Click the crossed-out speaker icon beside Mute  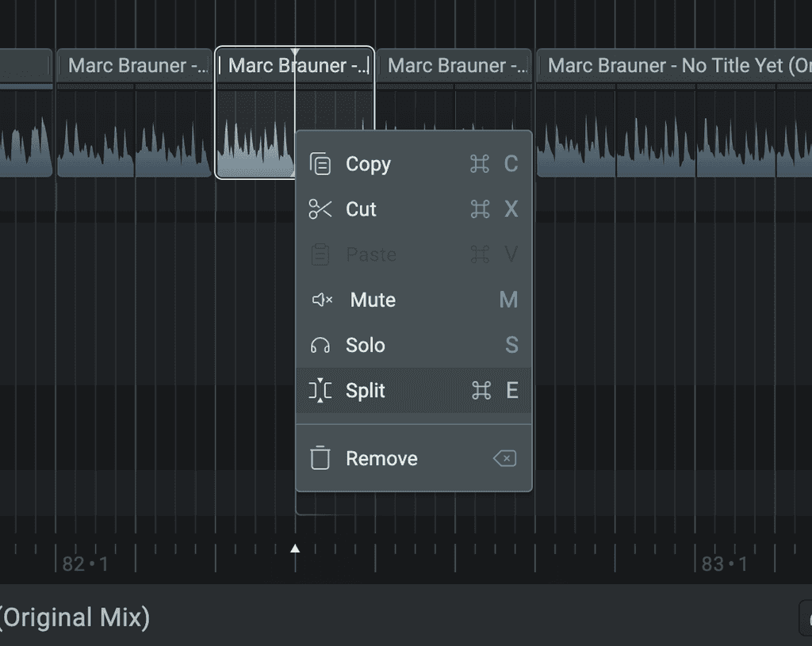(x=321, y=300)
